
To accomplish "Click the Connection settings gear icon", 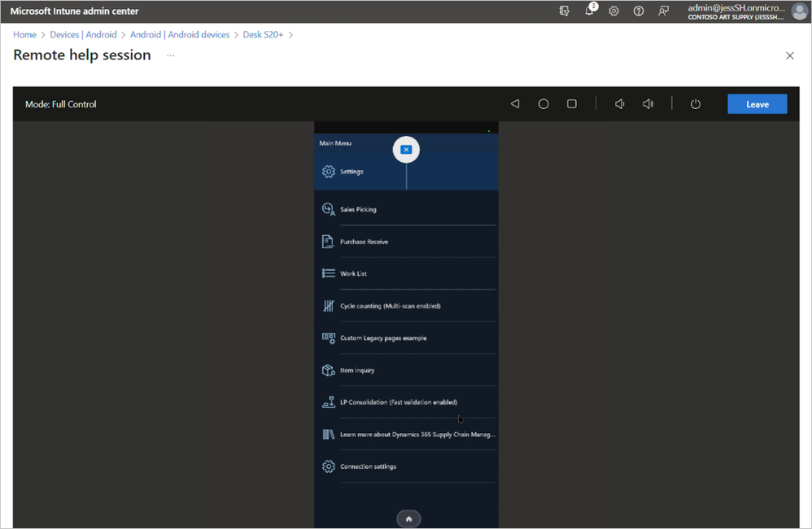I will 329,466.
